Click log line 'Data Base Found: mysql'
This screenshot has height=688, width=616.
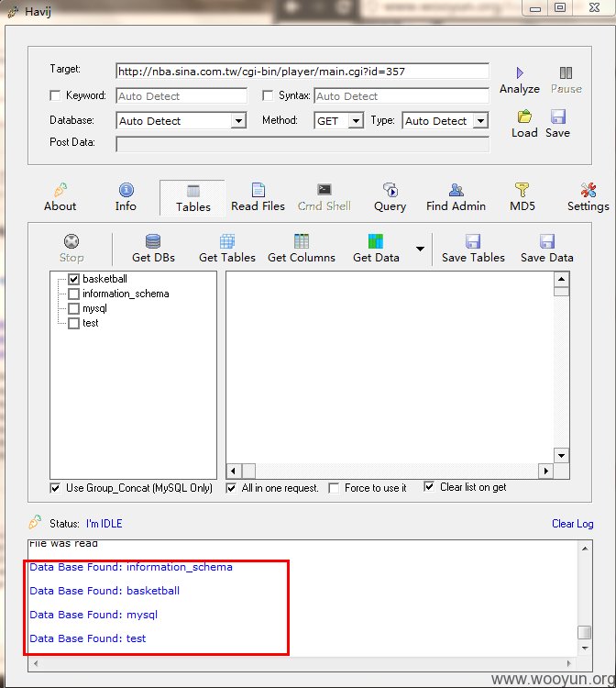tap(93, 616)
